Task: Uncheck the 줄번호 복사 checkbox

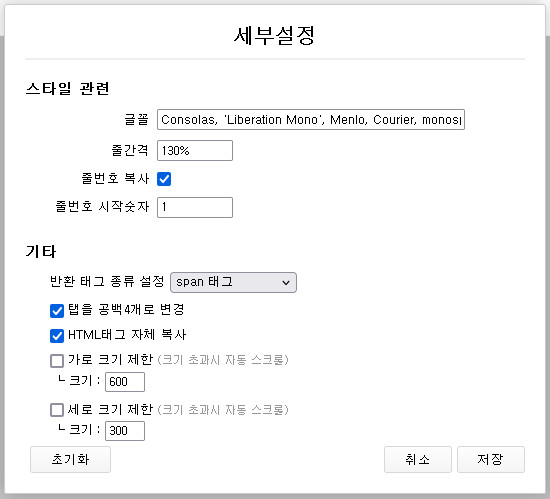Action: [x=164, y=179]
